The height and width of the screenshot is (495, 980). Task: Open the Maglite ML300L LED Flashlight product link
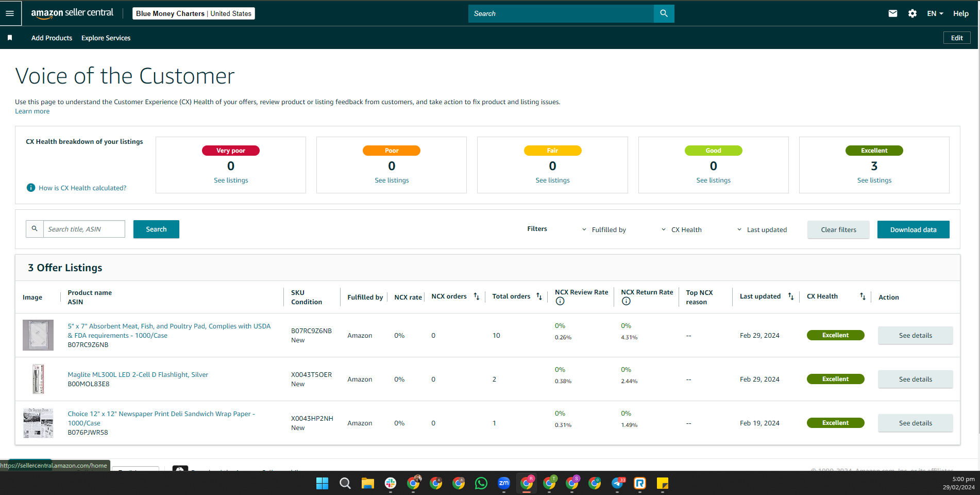[138, 374]
